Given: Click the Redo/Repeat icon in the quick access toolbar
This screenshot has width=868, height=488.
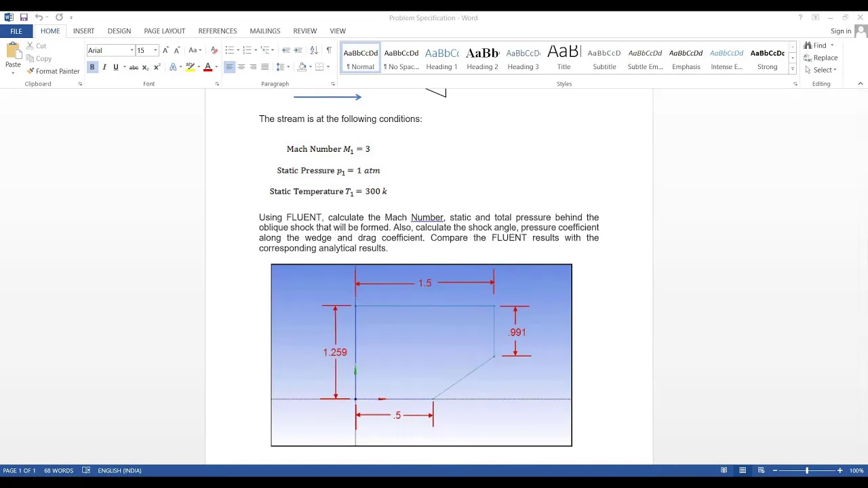Looking at the screenshot, I should [x=59, y=18].
